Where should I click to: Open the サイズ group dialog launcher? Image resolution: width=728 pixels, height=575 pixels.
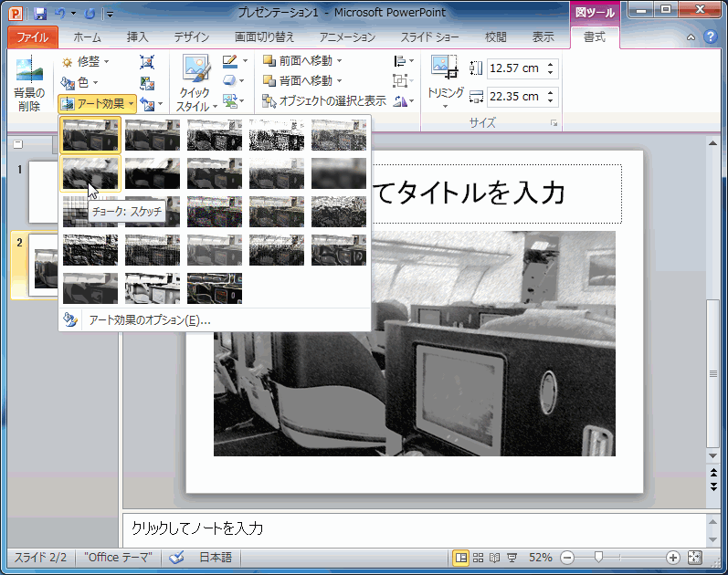[x=554, y=123]
